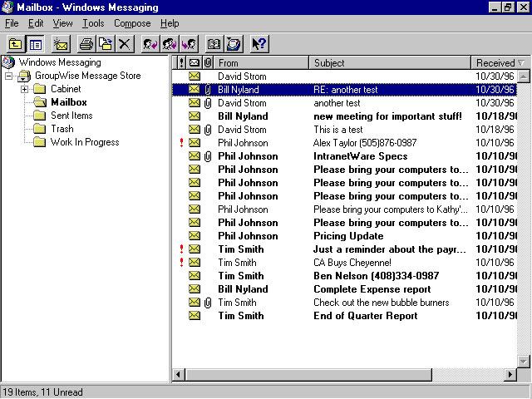Click the Reply to Sender icon
The image size is (532, 399).
[150, 44]
